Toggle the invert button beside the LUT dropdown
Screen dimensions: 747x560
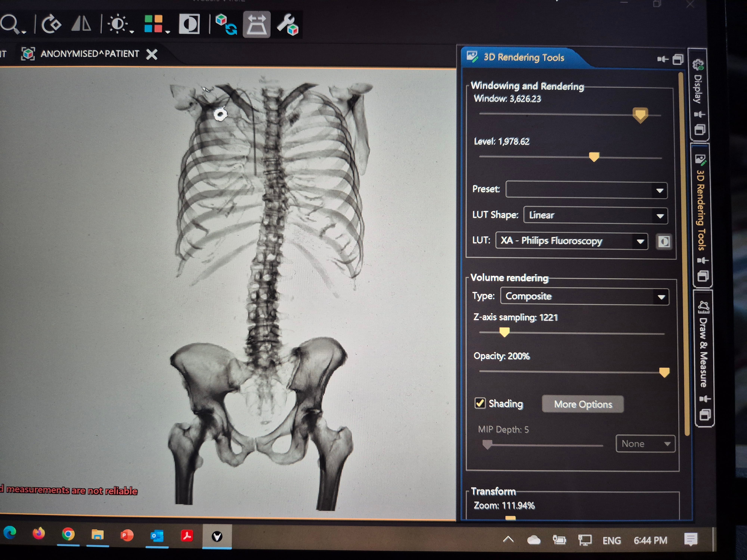point(664,242)
